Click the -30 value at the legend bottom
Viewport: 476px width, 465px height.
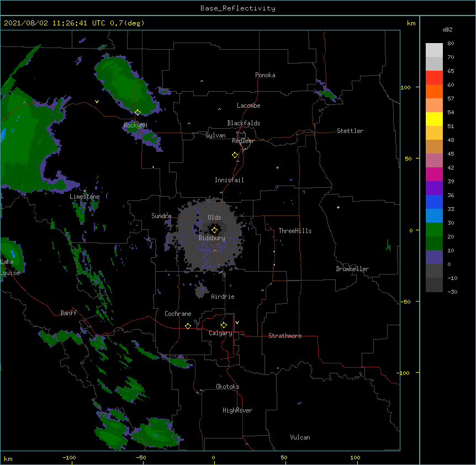452,292
